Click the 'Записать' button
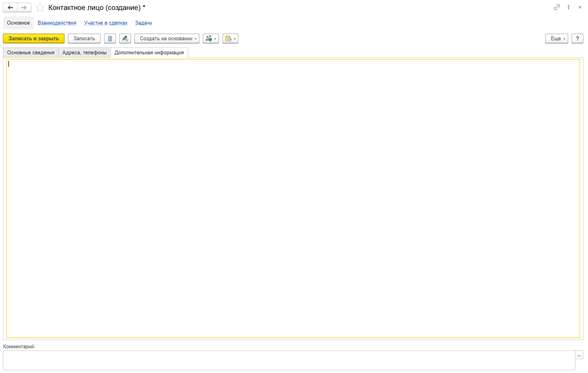The height and width of the screenshot is (373, 588). click(84, 38)
